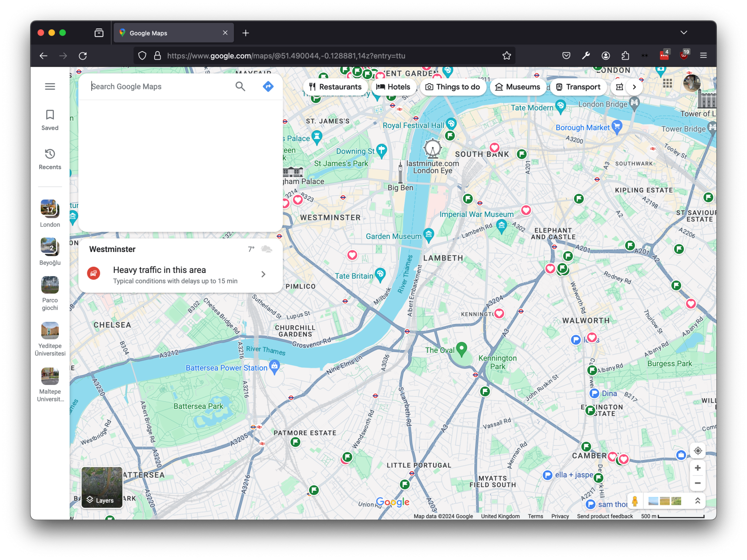
Task: Open a new browser tab
Action: (245, 33)
